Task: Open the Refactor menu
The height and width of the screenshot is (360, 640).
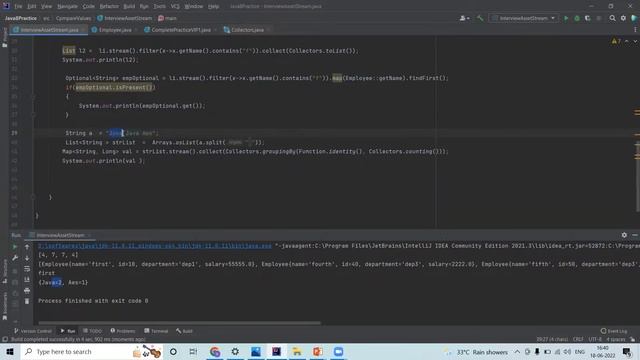Action: (109, 7)
